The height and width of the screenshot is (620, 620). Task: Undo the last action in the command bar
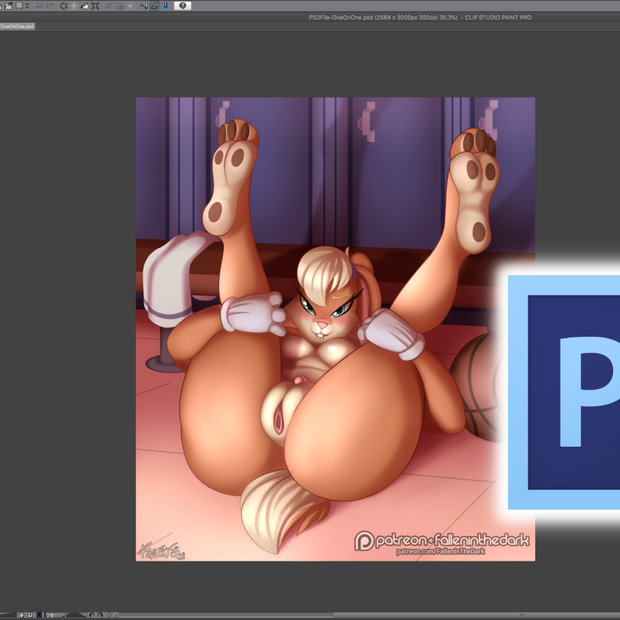coord(39,5)
